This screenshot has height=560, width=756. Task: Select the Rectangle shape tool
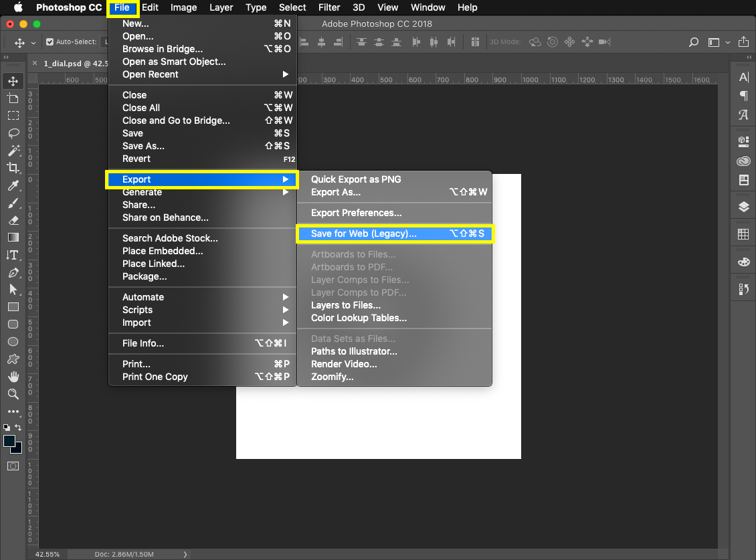tap(13, 307)
